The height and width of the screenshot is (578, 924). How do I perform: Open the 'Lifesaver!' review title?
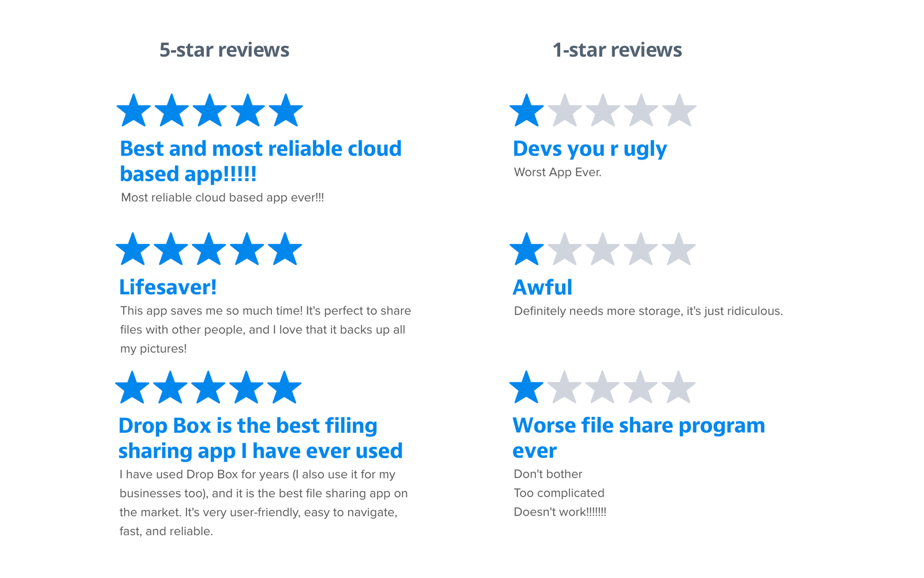click(x=168, y=287)
